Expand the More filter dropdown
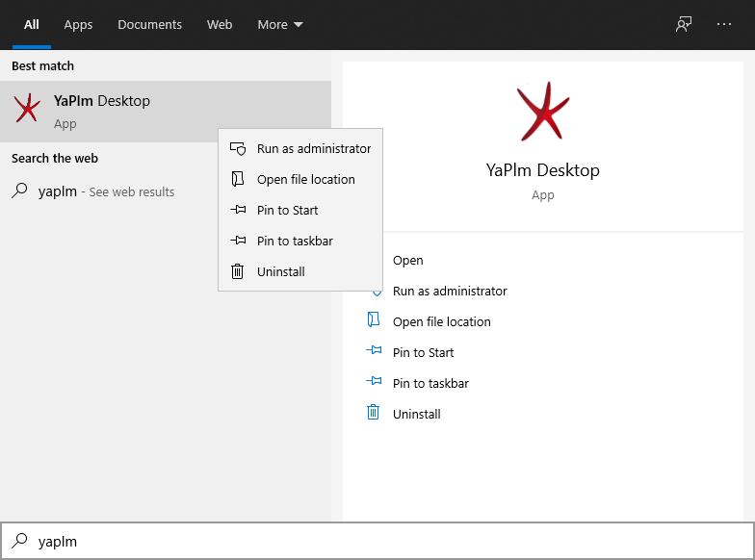Screen dimensions: 755x560 coord(279,25)
